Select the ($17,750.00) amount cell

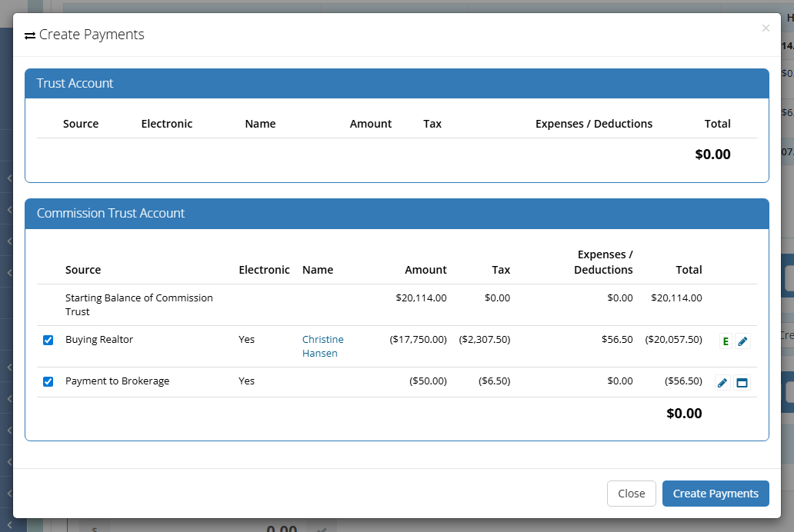click(x=419, y=340)
